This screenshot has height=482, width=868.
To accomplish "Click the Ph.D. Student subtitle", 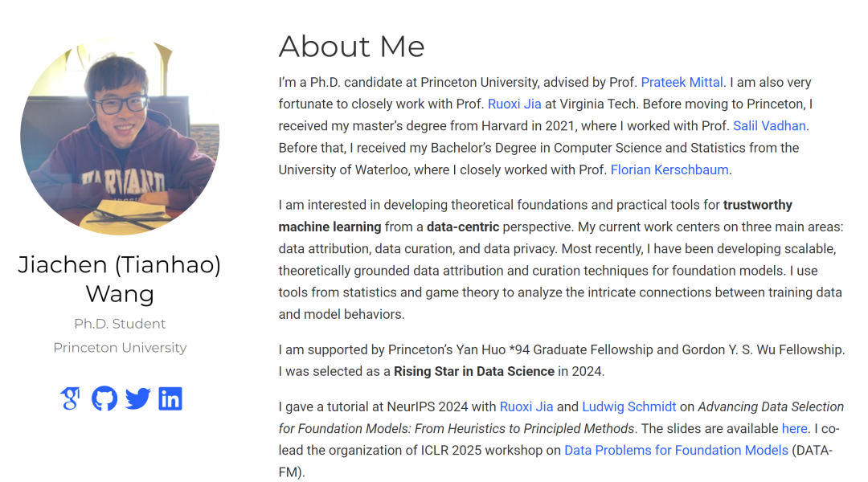I will 120,324.
